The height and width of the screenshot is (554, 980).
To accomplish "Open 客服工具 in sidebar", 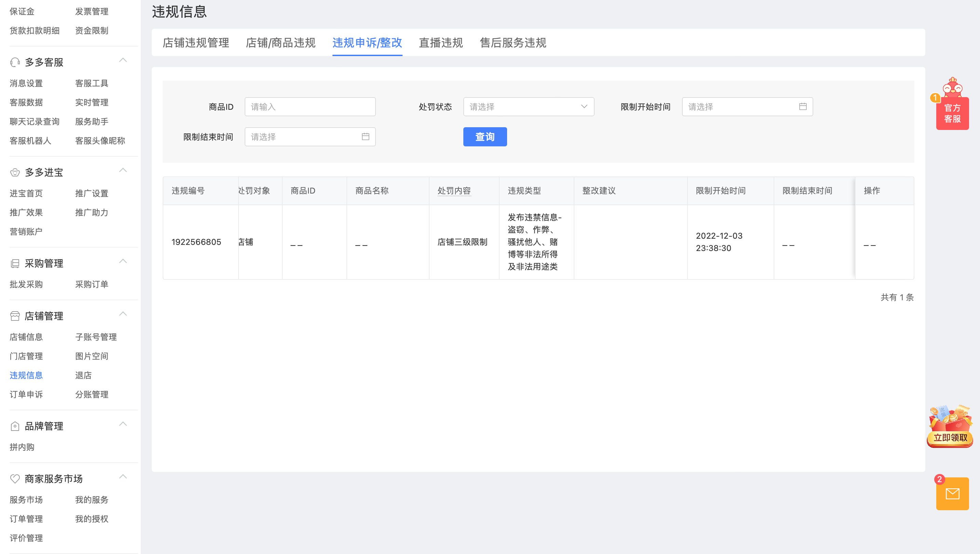I will tap(92, 83).
